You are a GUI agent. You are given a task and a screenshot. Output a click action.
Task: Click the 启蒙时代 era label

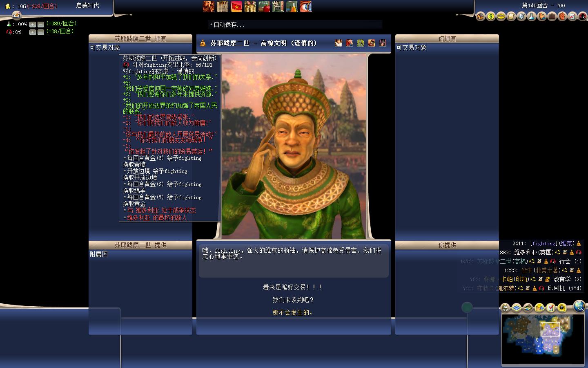[x=87, y=6]
